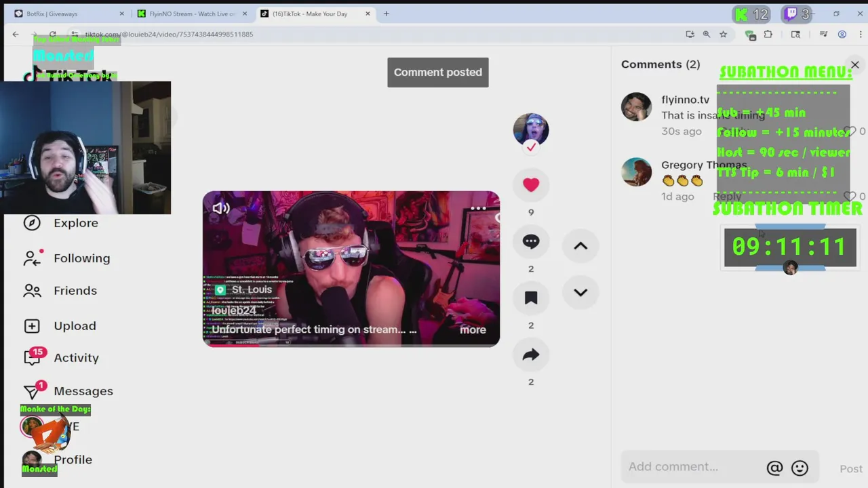Reload the page with refresh icon
This screenshot has height=488, width=868.
(52, 34)
